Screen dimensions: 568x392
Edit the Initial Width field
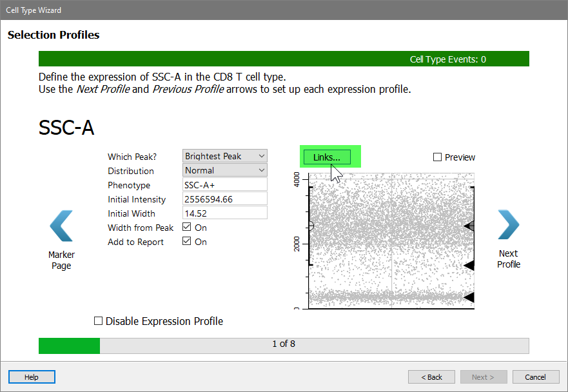224,213
